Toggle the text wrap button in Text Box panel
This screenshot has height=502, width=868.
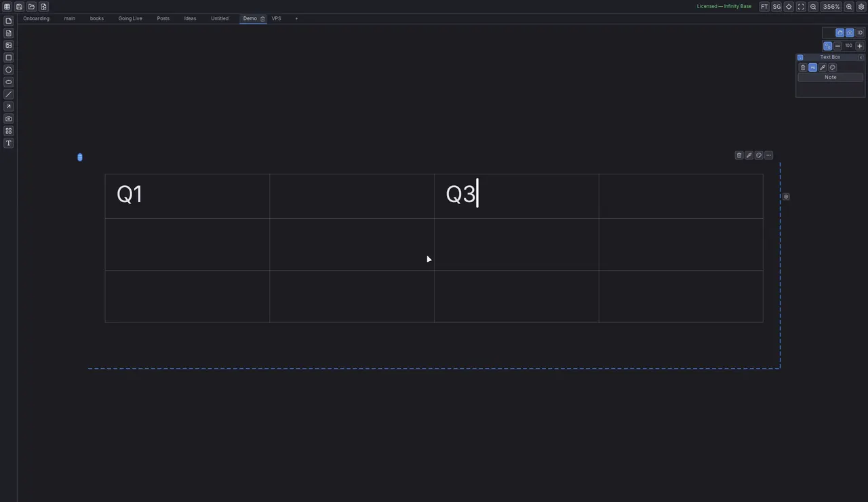pos(812,68)
